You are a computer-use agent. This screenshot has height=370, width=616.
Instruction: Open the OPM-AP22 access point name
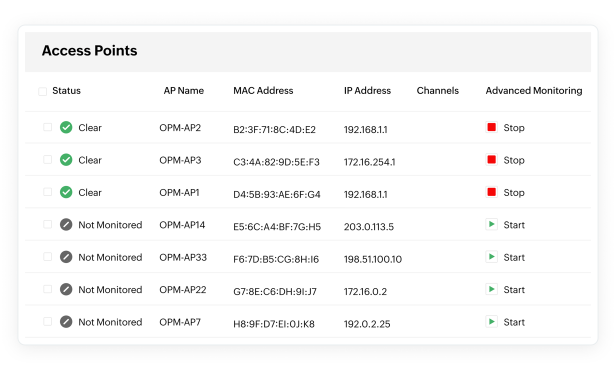click(183, 290)
